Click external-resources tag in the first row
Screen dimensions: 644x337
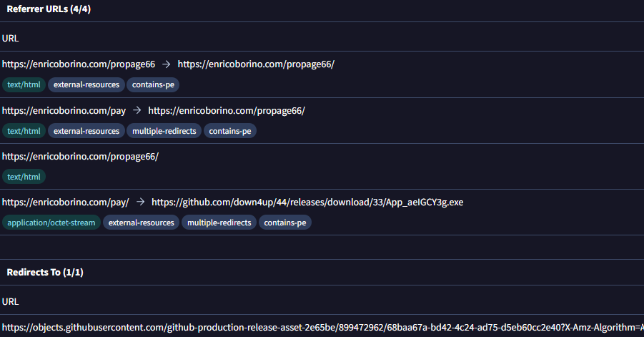pos(86,84)
